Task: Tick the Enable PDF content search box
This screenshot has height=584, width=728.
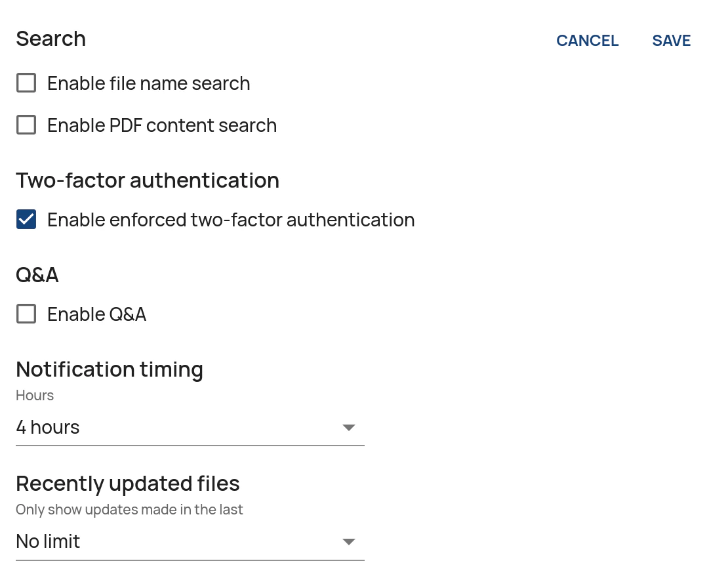Action: [x=26, y=125]
